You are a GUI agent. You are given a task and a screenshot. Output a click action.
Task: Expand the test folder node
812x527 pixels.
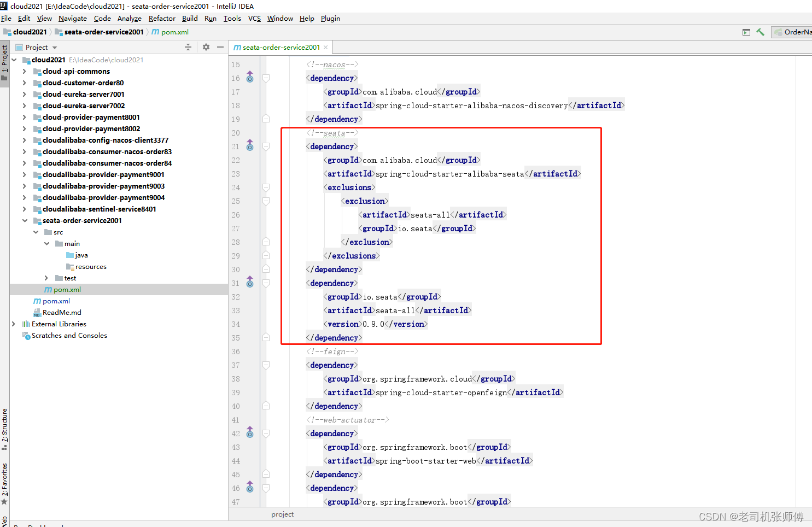coord(46,278)
